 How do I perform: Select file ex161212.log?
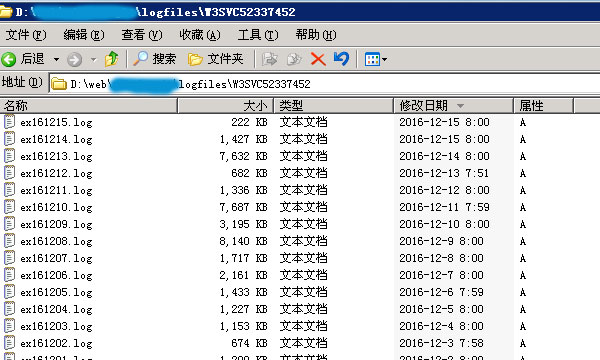(x=56, y=173)
